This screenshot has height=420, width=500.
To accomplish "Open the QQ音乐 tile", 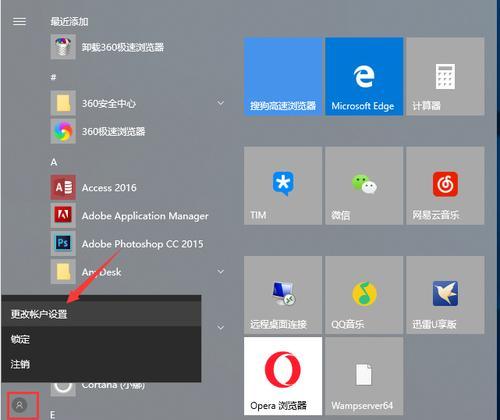I will click(364, 295).
